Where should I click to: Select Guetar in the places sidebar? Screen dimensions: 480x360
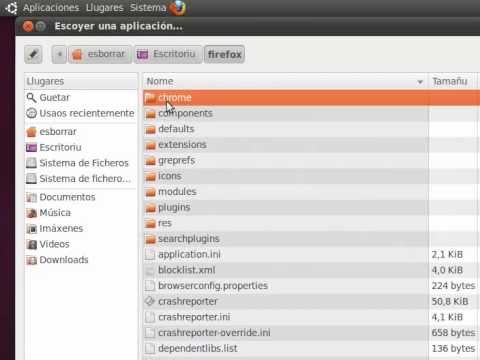click(81, 98)
